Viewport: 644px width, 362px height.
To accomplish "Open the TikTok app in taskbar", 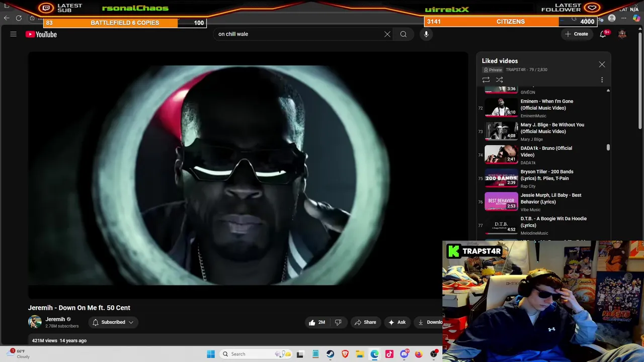I will tap(389, 354).
